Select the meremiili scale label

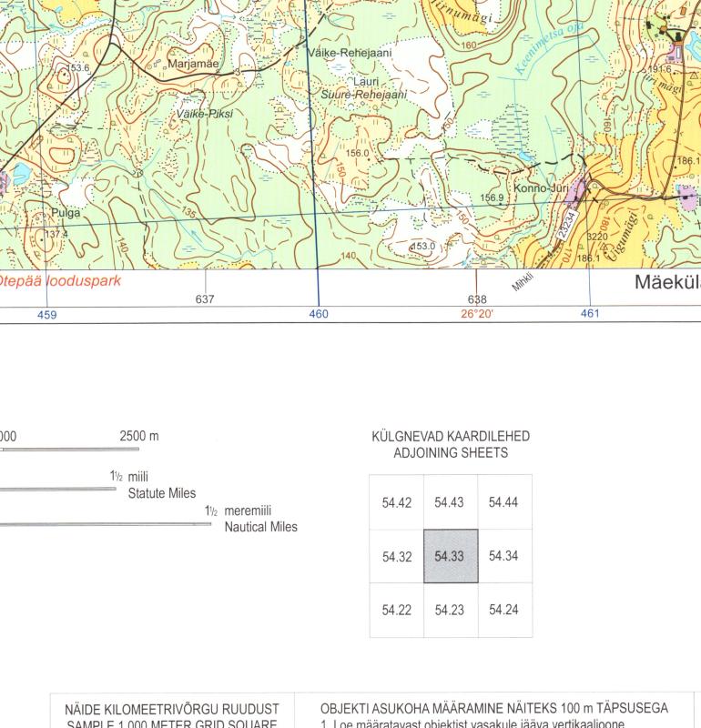(248, 511)
